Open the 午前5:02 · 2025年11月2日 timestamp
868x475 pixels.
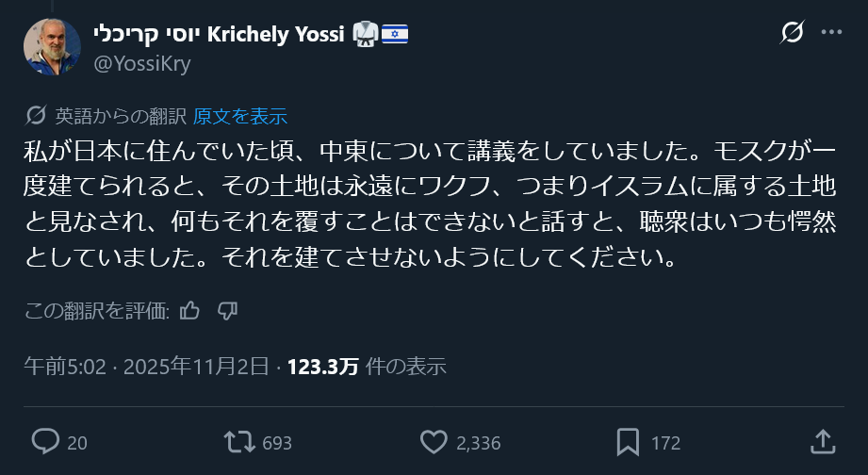[146, 366]
